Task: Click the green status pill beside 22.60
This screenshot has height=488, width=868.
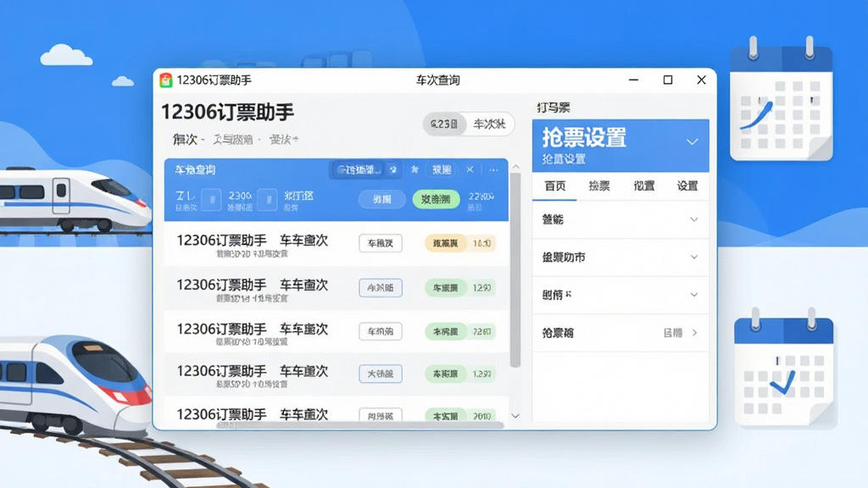Action: click(x=445, y=331)
